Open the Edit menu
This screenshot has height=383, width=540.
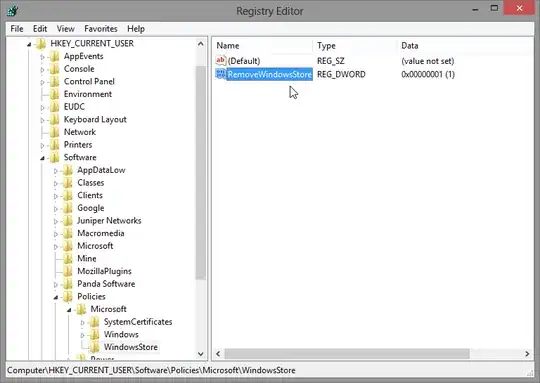click(40, 29)
